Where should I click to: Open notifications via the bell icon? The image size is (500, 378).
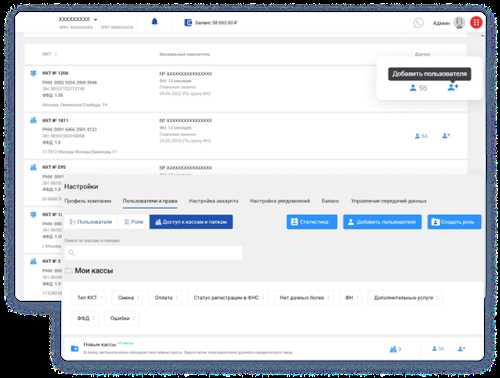click(x=155, y=22)
